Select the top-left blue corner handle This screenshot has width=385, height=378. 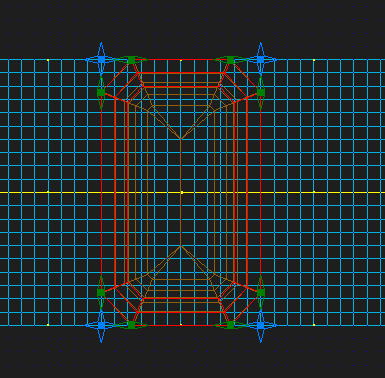click(x=101, y=60)
